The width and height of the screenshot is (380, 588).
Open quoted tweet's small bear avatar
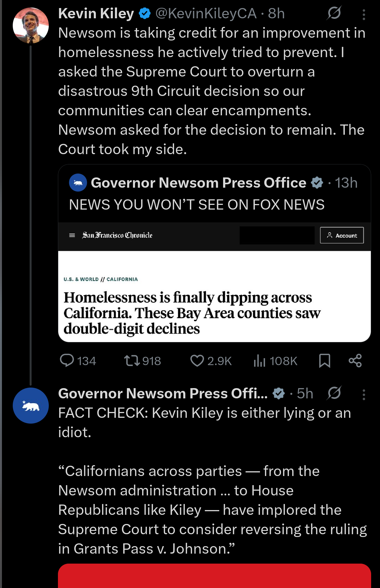pos(78,183)
